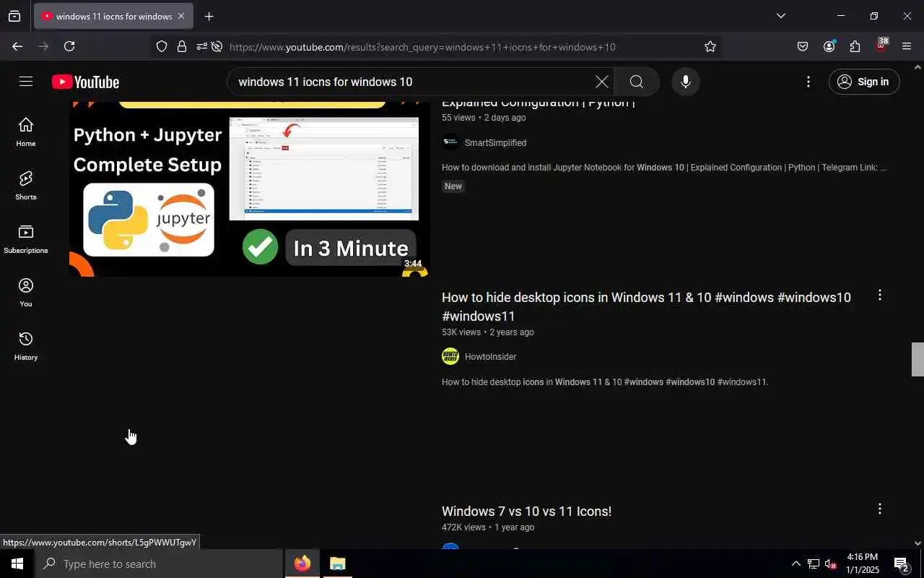Image resolution: width=924 pixels, height=578 pixels.
Task: Save the page to Pocket
Action: 803,46
